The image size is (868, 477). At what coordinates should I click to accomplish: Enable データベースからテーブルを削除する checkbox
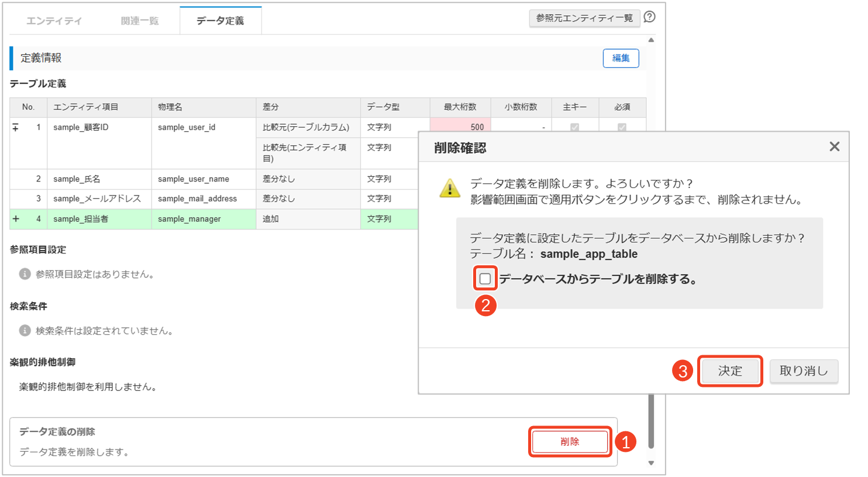point(485,279)
